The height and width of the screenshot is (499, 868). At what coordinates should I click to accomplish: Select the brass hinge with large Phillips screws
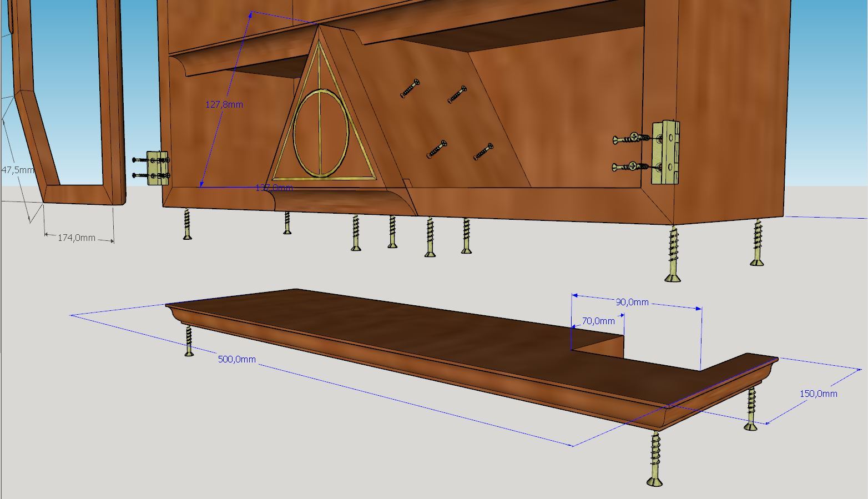[x=665, y=152]
